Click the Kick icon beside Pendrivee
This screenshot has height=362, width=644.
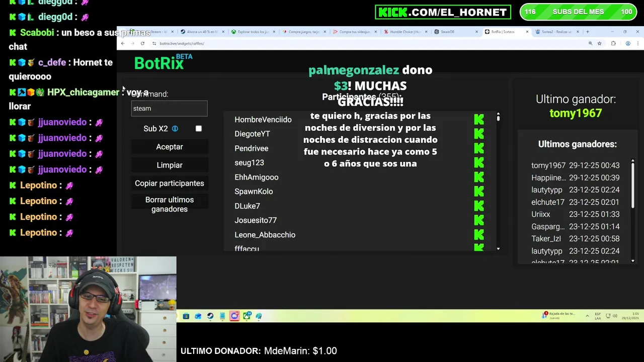pyautogui.click(x=479, y=148)
